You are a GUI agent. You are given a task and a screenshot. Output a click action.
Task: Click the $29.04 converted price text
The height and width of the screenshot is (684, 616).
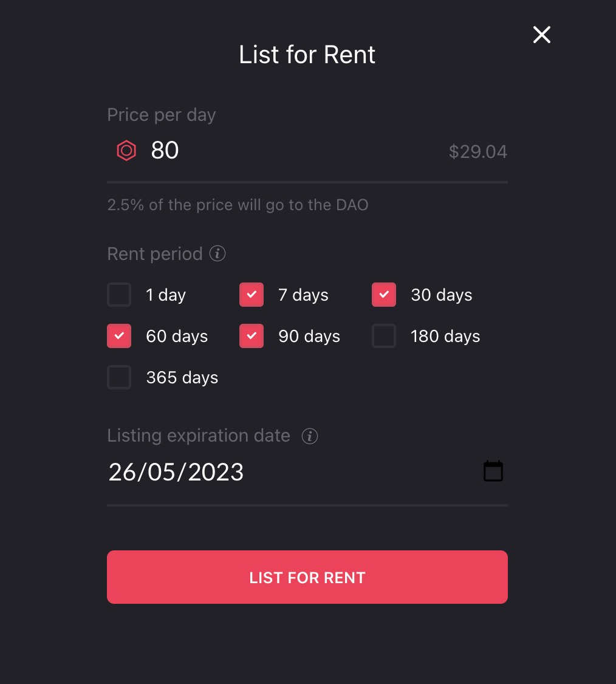[478, 152]
